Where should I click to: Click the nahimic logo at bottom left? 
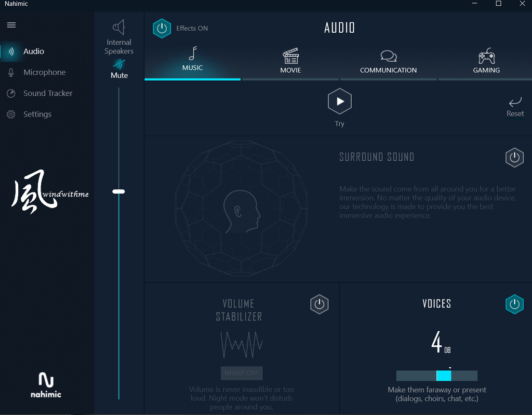coord(46,385)
